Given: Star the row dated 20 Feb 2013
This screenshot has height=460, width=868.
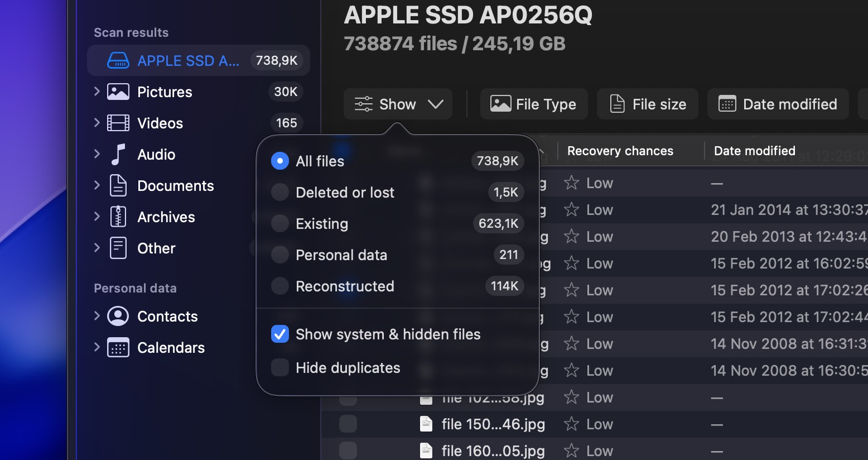Looking at the screenshot, I should point(571,237).
